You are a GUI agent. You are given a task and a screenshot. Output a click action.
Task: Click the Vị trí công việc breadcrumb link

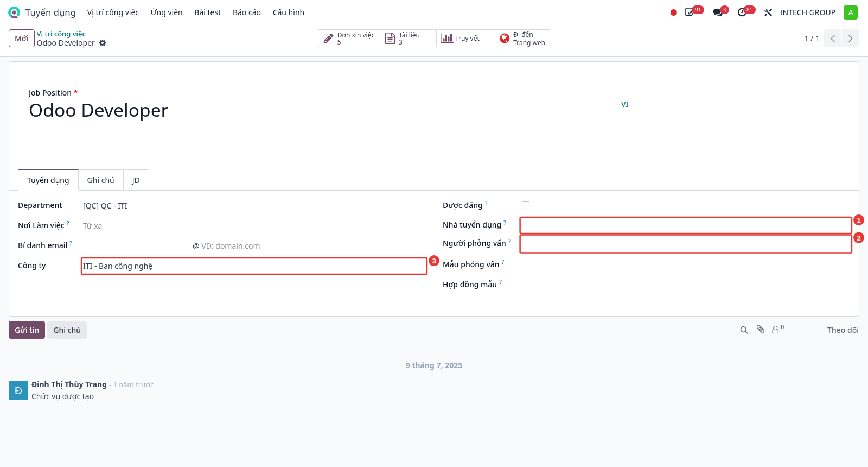tap(61, 34)
